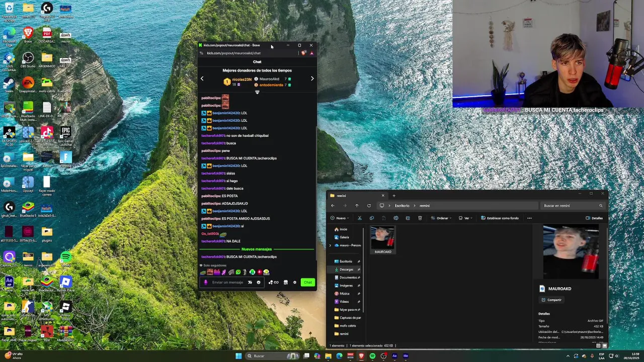The image size is (644, 362).
Task: Open the Spotify desktop shortcut
Action: pyautogui.click(x=65, y=259)
